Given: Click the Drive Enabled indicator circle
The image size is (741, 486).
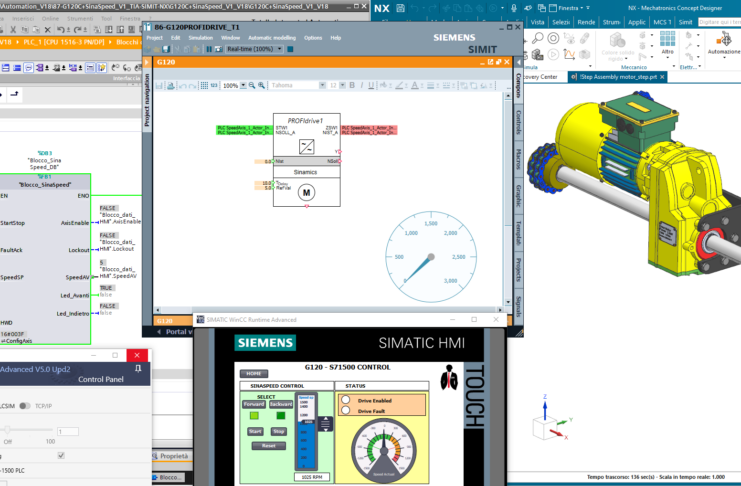Looking at the screenshot, I should pos(345,400).
